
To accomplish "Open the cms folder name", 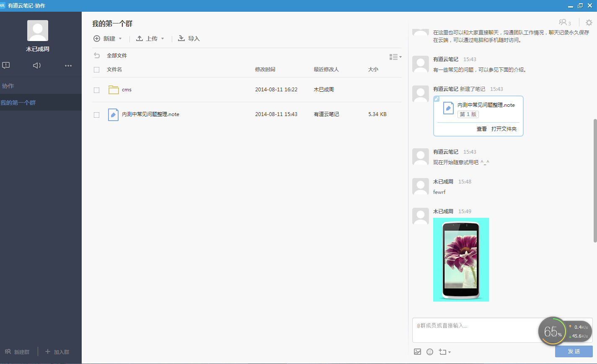I will 127,90.
